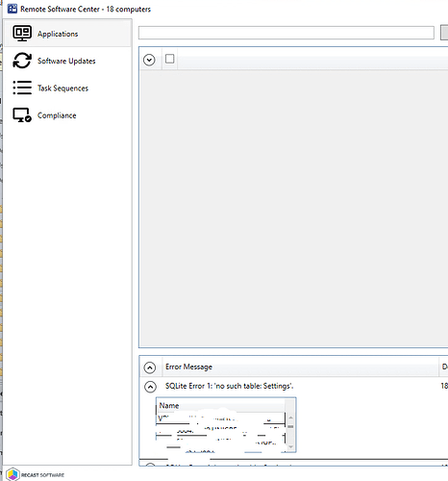
Task: Click the button beside the search field
Action: (444, 33)
